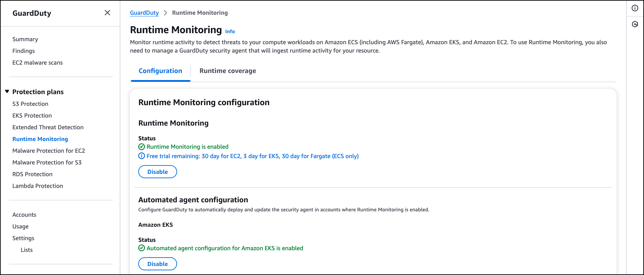The image size is (644, 275).
Task: Open S3 Protection plan
Action: [x=30, y=104]
